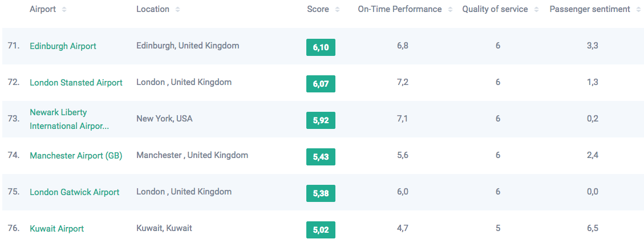Screen dimensions: 644x247
Task: Click the Airport column header text
Action: click(43, 9)
